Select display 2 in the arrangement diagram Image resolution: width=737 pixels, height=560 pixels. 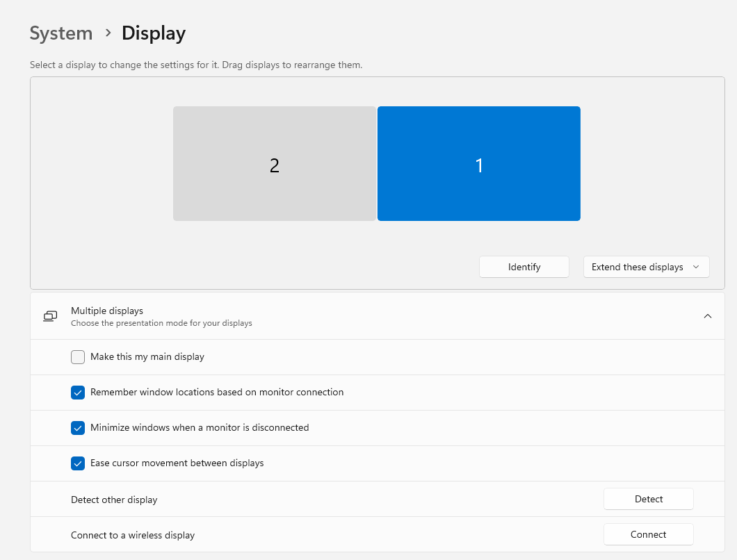pos(274,163)
